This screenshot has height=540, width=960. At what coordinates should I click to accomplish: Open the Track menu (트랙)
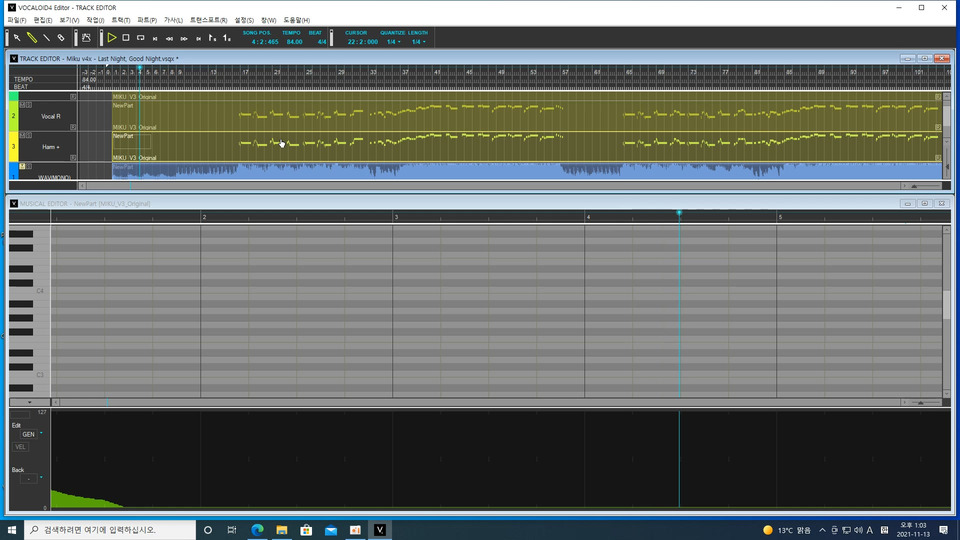[x=121, y=20]
